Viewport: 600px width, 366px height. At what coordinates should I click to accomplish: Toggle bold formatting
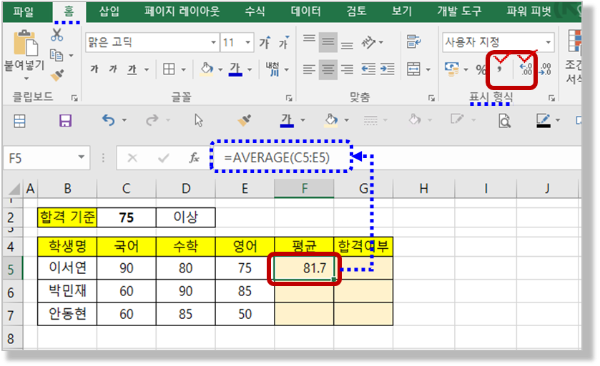(94, 69)
